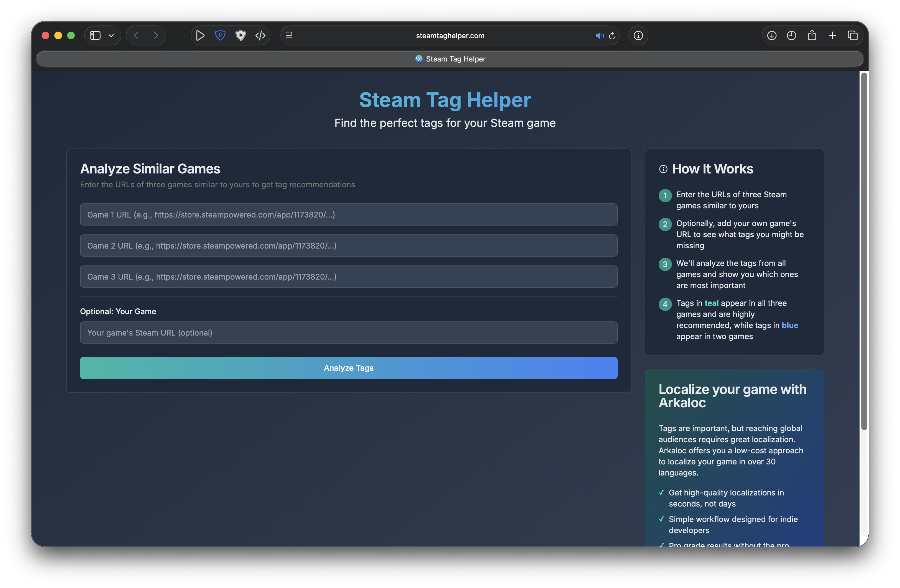Mute the tab audio speaker icon
900x588 pixels.
coord(599,35)
